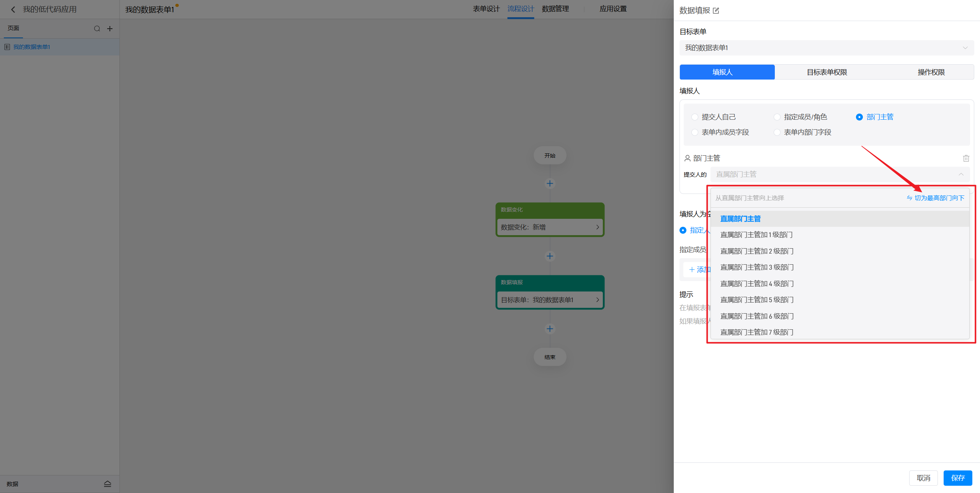Image resolution: width=980 pixels, height=493 pixels.
Task: Select the 指定成员/角色 radio option
Action: (x=777, y=117)
